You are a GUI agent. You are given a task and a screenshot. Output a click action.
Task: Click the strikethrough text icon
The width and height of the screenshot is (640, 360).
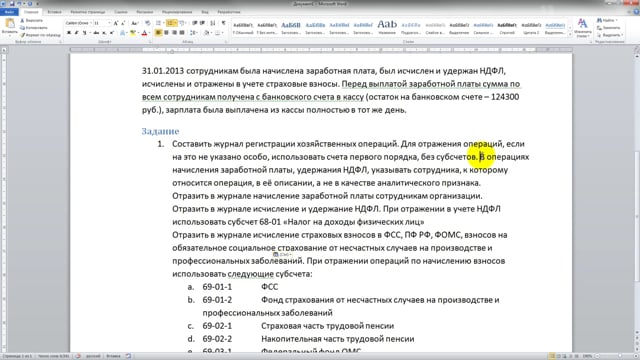click(x=96, y=33)
